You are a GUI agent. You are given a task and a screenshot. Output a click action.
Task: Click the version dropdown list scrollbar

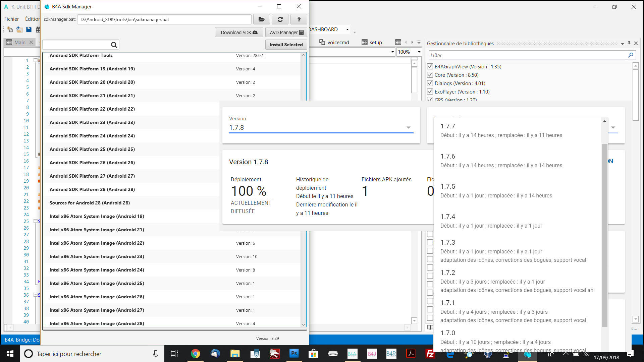tap(604, 235)
